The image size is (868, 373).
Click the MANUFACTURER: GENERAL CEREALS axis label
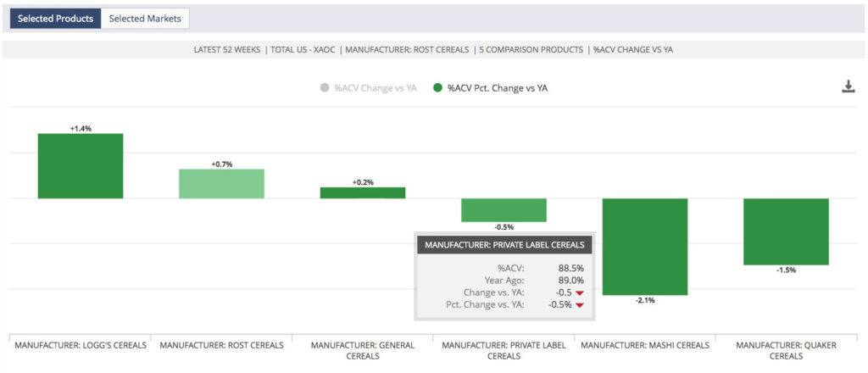pyautogui.click(x=363, y=351)
